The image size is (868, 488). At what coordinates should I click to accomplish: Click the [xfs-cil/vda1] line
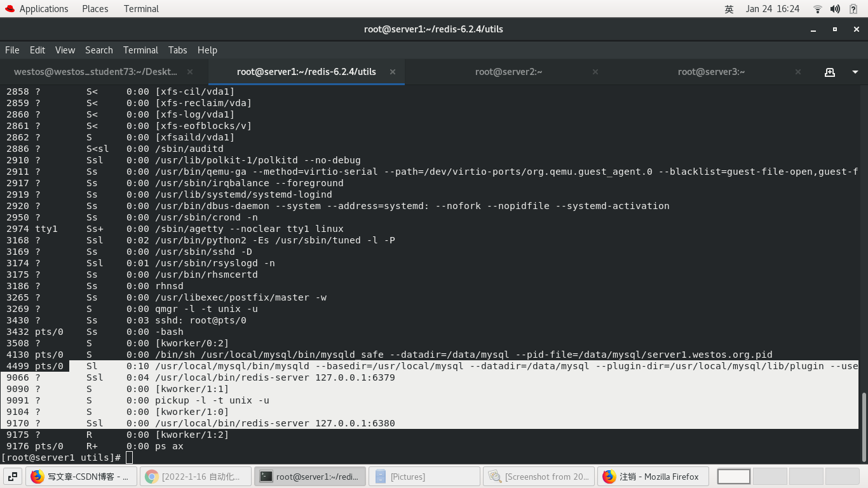point(121,91)
